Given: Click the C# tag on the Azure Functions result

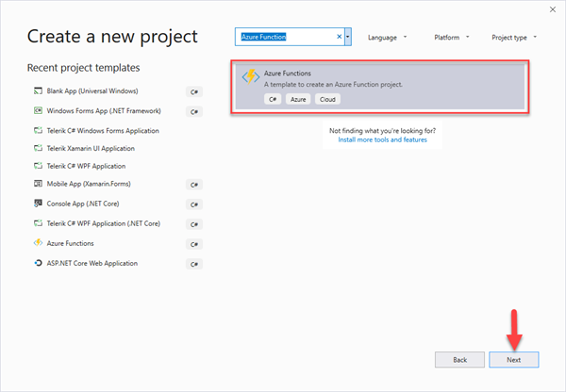Looking at the screenshot, I should 273,99.
